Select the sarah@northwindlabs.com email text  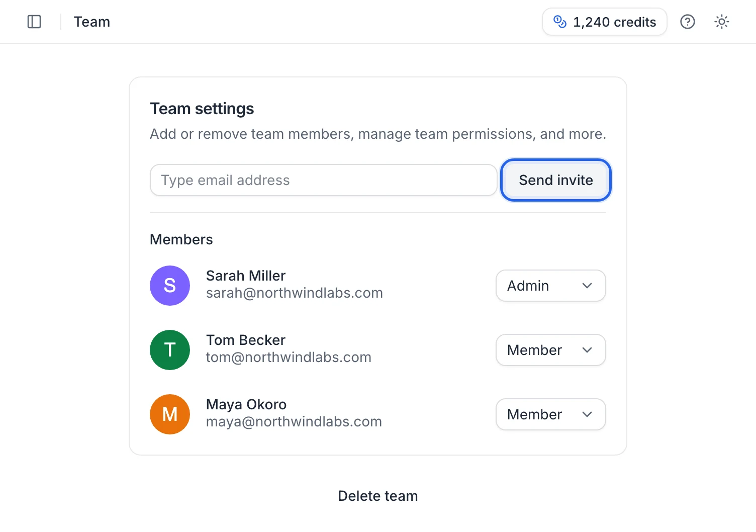pyautogui.click(x=295, y=293)
